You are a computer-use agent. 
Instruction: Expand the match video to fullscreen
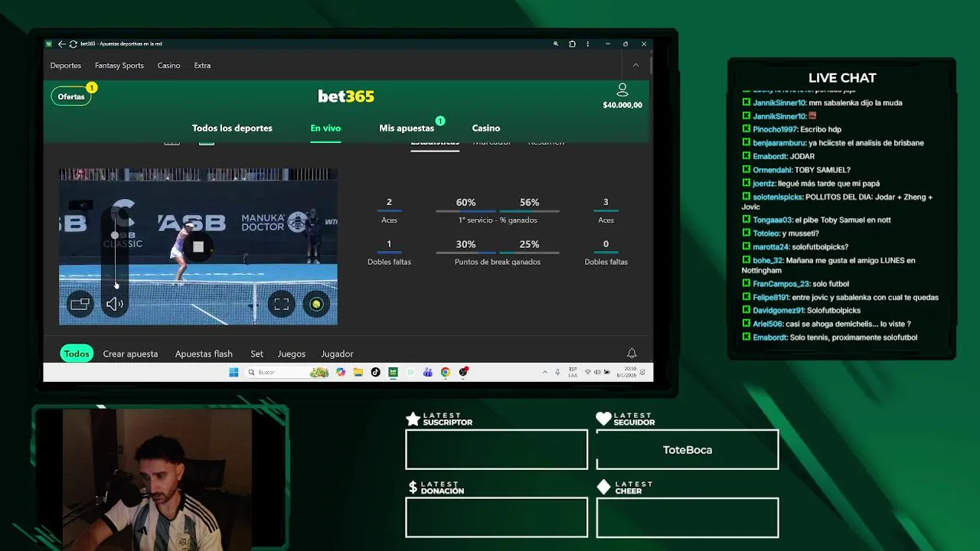click(282, 304)
